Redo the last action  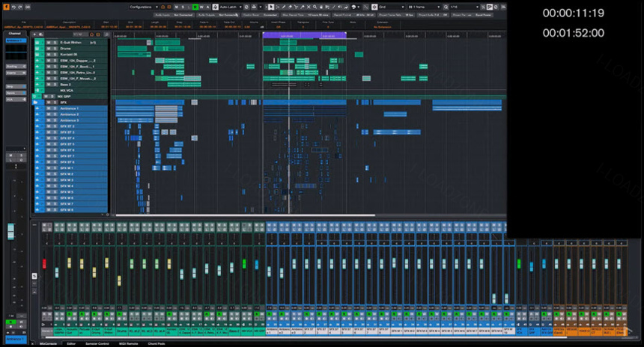20,7
